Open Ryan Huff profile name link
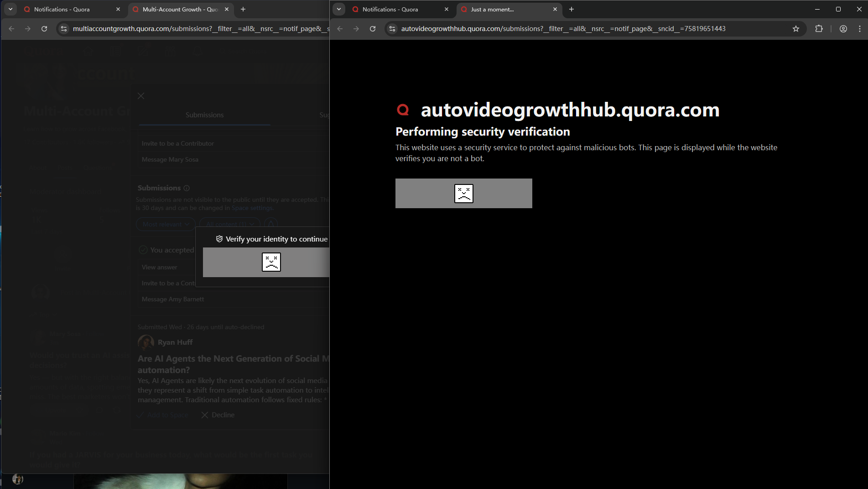Image resolution: width=868 pixels, height=489 pixels. click(x=175, y=342)
